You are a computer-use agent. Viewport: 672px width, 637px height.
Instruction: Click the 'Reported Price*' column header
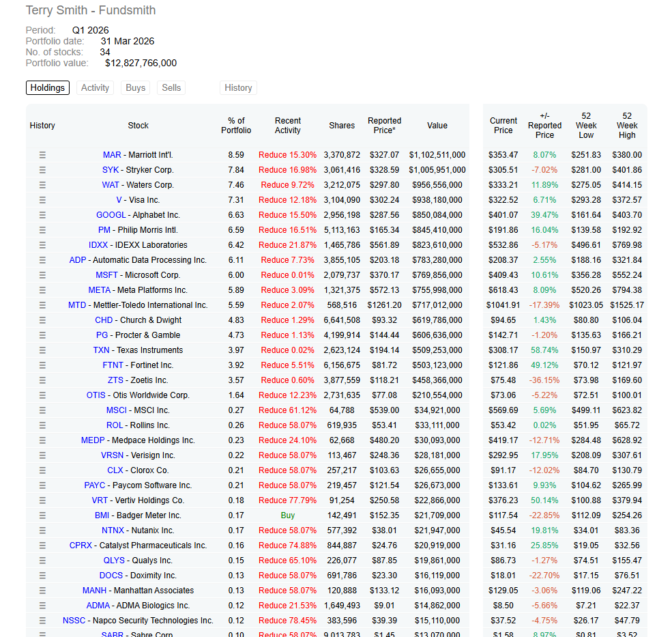click(384, 125)
